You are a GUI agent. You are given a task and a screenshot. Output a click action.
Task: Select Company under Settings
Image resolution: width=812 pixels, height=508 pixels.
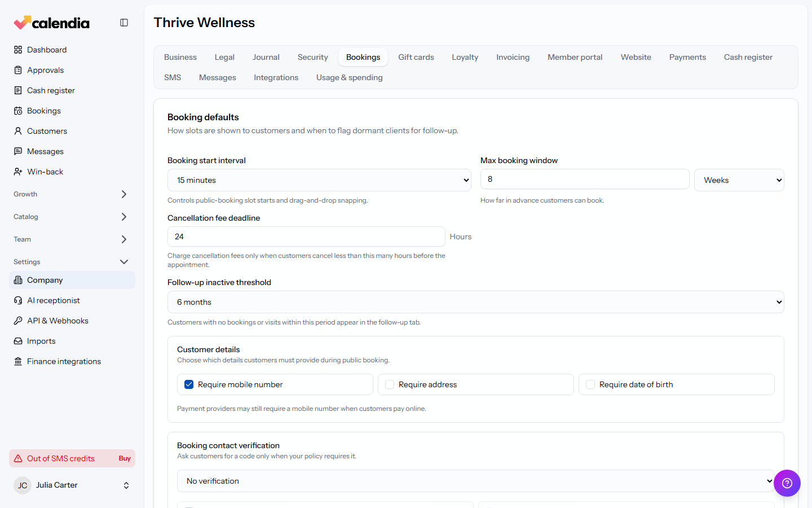point(72,280)
